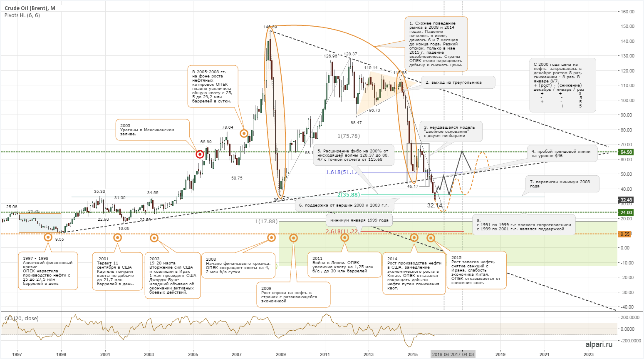644x359 pixels.
Task: Click the '2003 Вторжение сил США' callout
Action: point(173,275)
